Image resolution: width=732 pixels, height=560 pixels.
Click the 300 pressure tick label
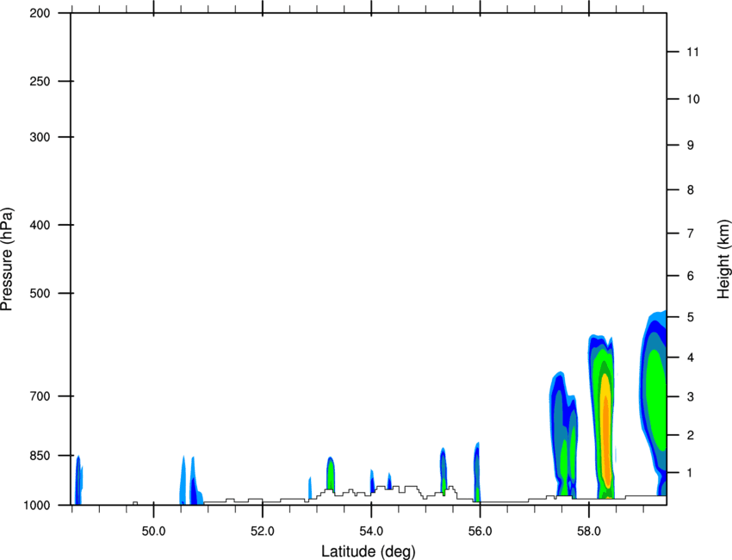(40, 137)
